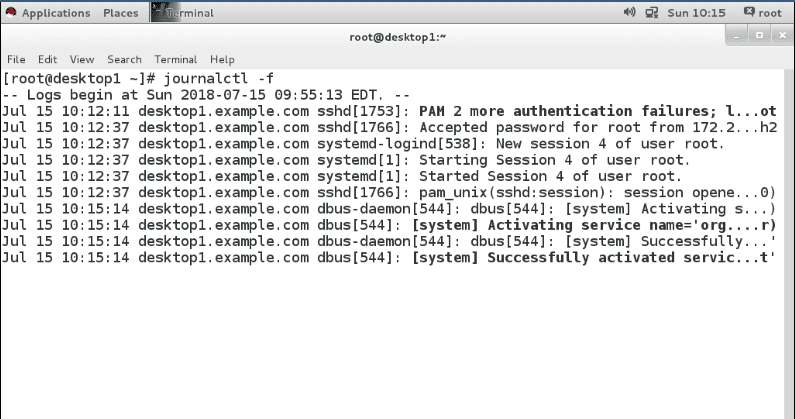The width and height of the screenshot is (795, 419).
Task: Open the Places menu
Action: tap(120, 13)
